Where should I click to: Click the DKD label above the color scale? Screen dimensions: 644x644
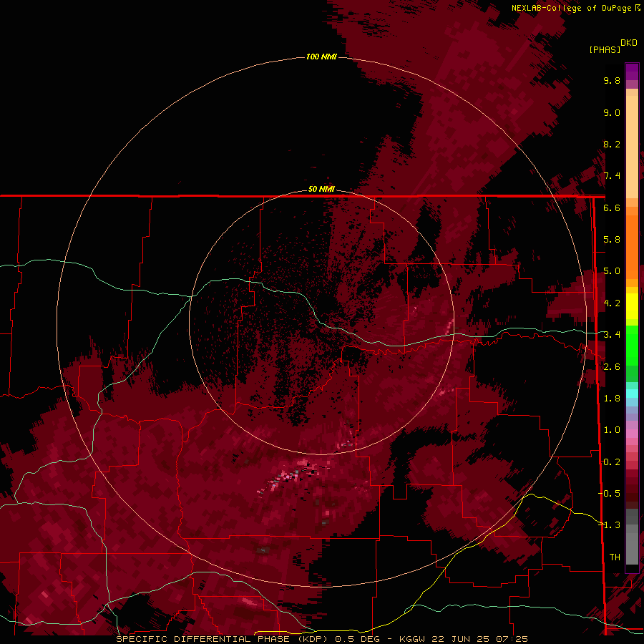click(629, 43)
